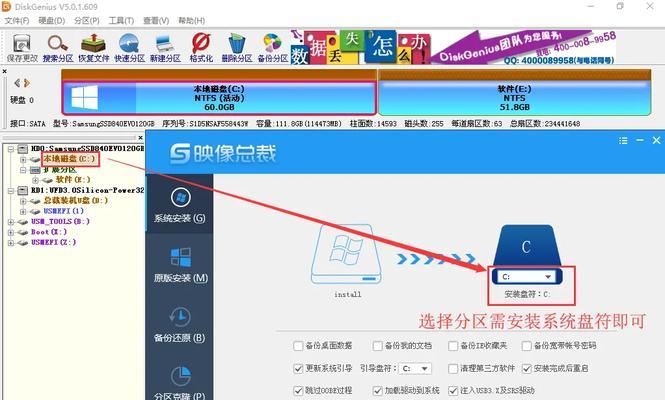Click the data recovery banner advertisement
Screen dimensions: 665x400
point(453,47)
